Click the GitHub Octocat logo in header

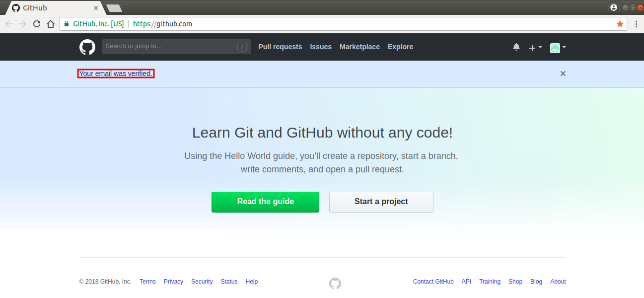[87, 47]
